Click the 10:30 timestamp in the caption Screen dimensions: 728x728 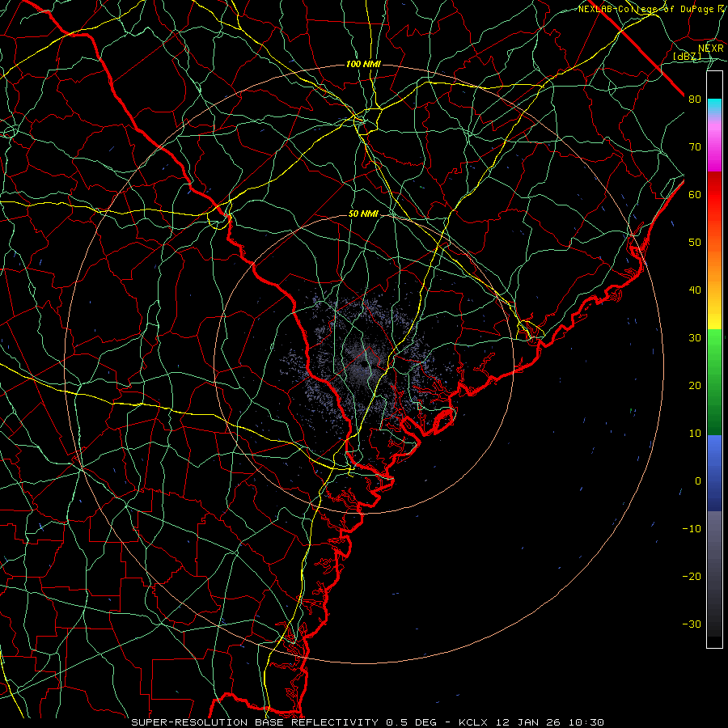tap(586, 722)
